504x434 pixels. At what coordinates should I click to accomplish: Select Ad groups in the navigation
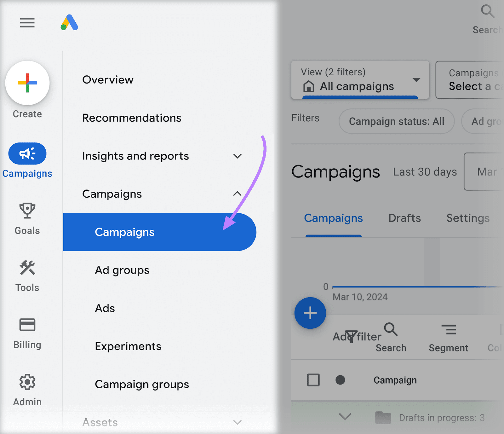(x=122, y=270)
